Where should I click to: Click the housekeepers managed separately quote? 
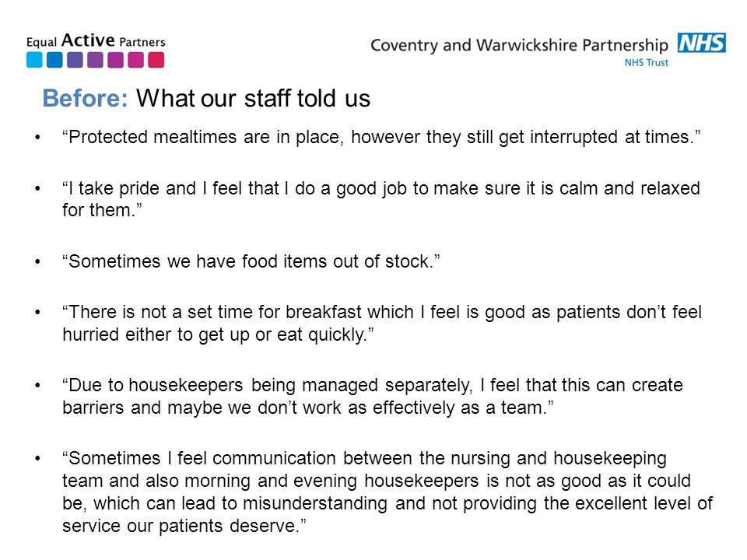(x=373, y=396)
